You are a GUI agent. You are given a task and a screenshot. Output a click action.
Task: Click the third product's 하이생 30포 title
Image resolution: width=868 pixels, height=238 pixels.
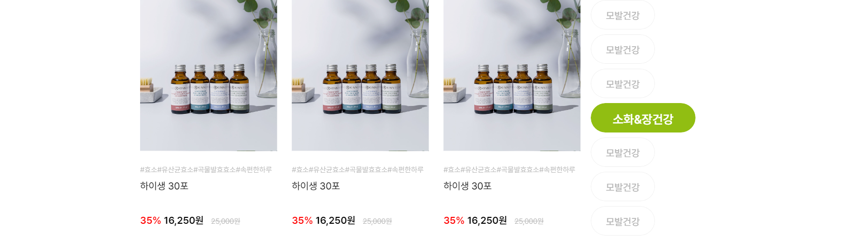[x=468, y=186]
